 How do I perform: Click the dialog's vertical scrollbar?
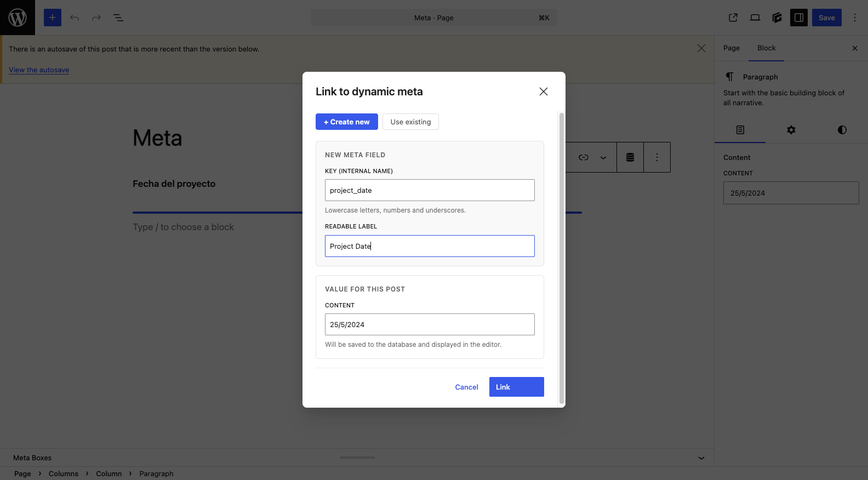tap(561, 259)
